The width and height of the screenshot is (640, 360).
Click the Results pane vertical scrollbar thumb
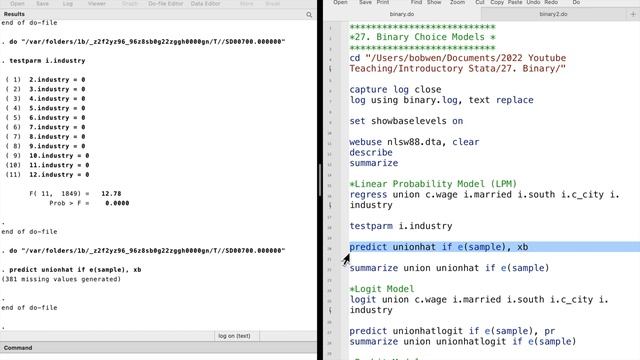[x=320, y=180]
